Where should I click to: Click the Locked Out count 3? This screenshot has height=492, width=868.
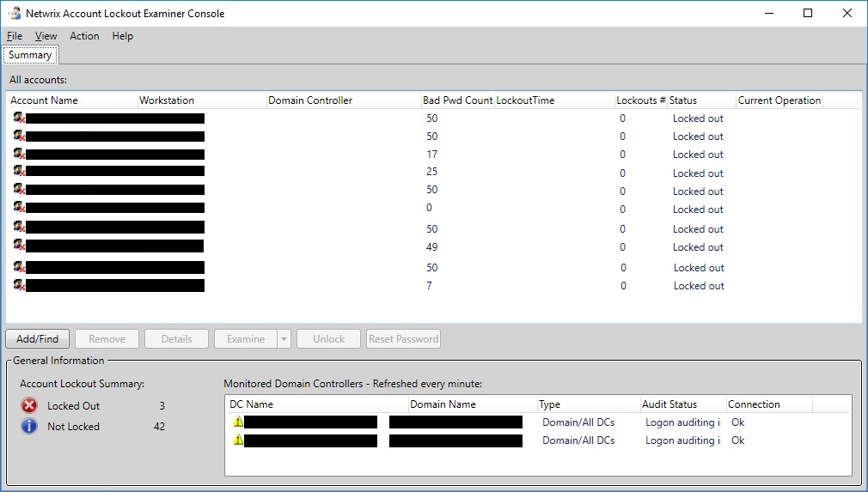[162, 406]
